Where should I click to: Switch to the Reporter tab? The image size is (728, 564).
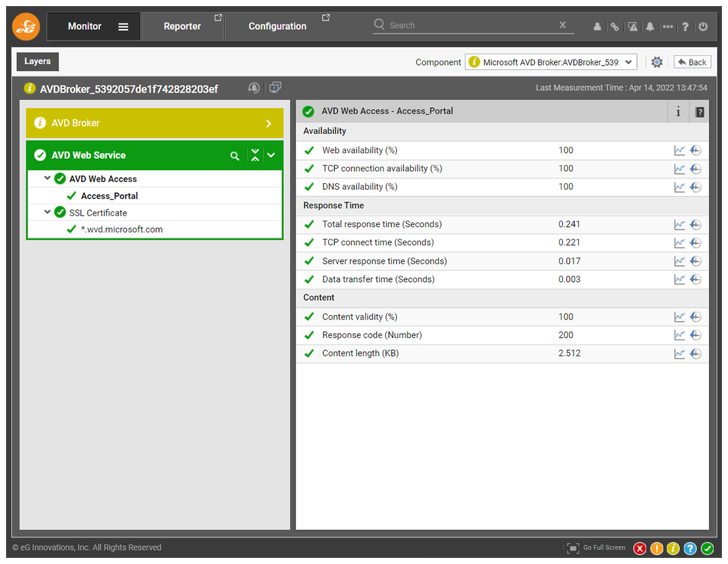tap(183, 27)
